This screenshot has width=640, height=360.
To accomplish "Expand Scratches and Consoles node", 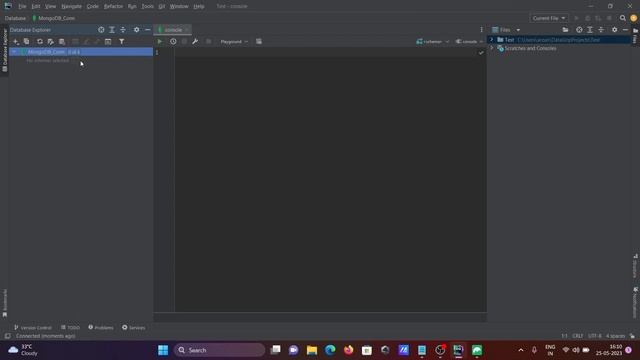I will tap(492, 48).
